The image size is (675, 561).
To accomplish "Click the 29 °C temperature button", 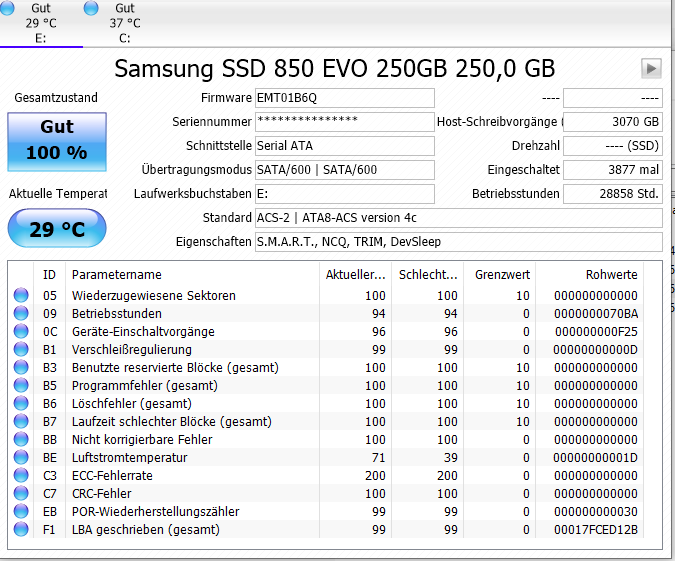I will (57, 229).
